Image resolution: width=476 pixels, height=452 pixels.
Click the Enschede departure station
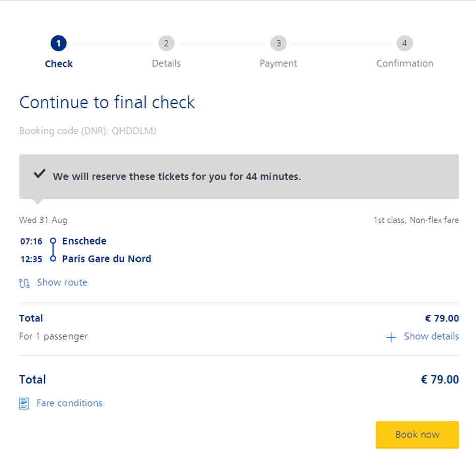pyautogui.click(x=85, y=241)
